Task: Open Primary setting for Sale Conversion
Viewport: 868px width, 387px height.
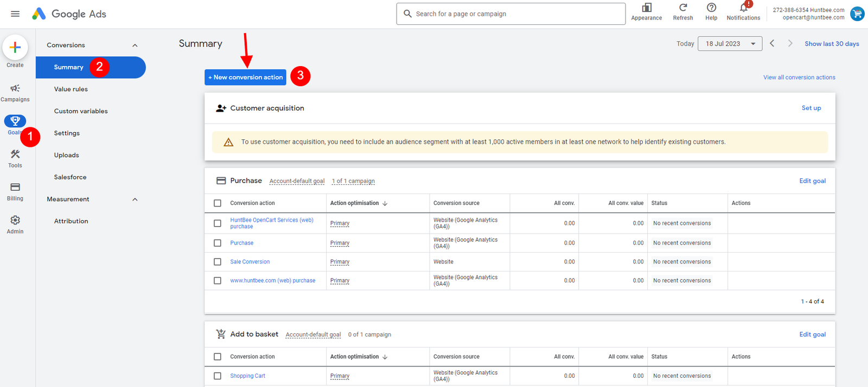Action: pyautogui.click(x=340, y=262)
